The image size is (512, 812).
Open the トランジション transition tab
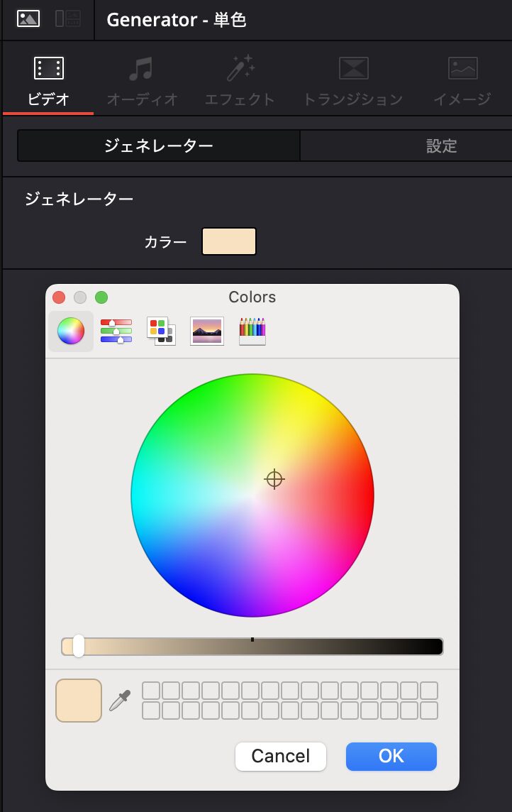(353, 82)
